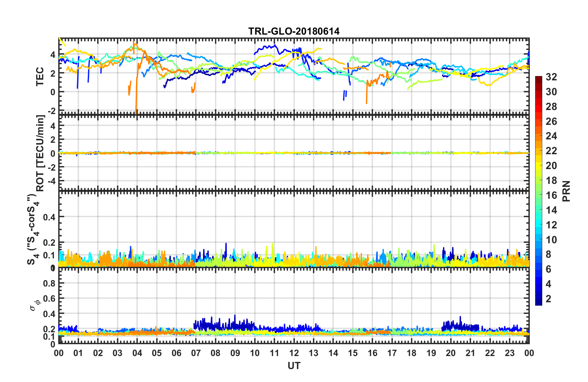Click the 07 tick on the UT axis

196,353
